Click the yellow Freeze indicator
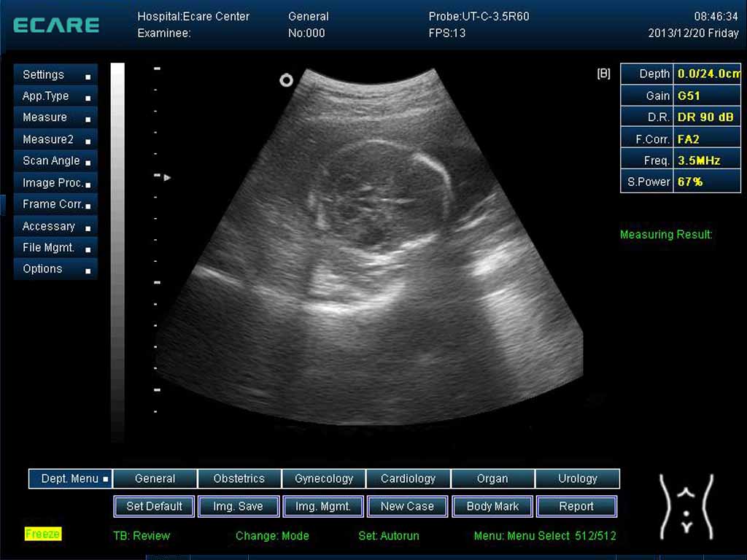This screenshot has height=560, width=747. 42,534
